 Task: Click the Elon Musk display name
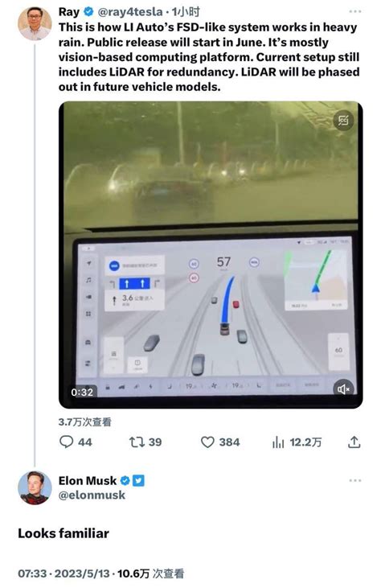88,481
